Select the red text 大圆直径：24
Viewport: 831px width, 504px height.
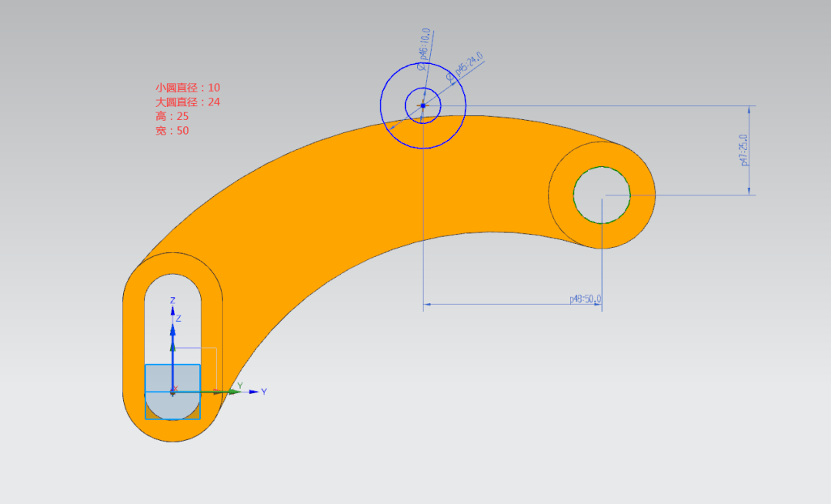pyautogui.click(x=188, y=102)
